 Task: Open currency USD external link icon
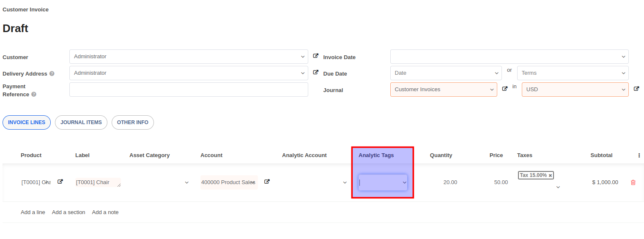tap(636, 89)
